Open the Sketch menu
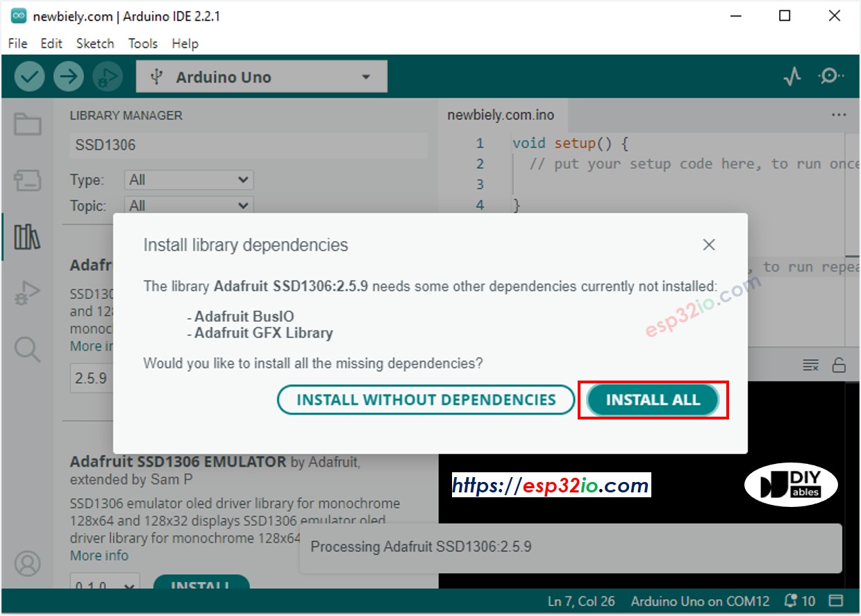This screenshot has width=861, height=616. click(x=95, y=43)
